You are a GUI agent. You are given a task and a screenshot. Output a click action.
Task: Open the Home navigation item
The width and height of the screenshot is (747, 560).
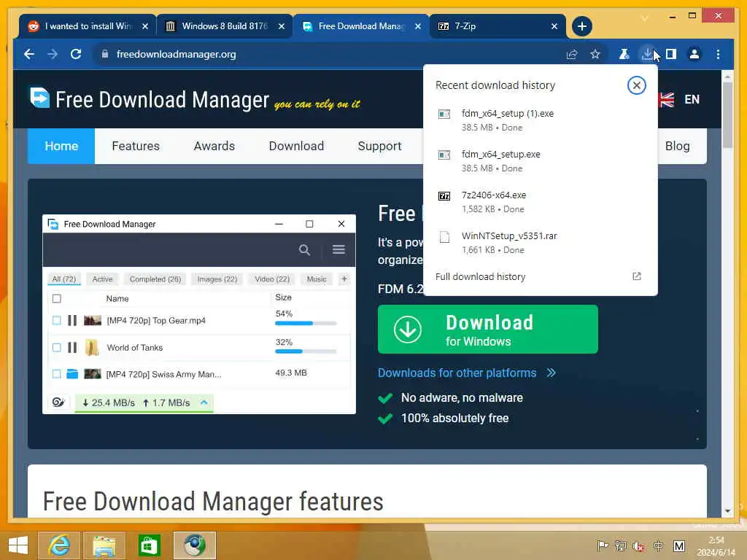61,146
